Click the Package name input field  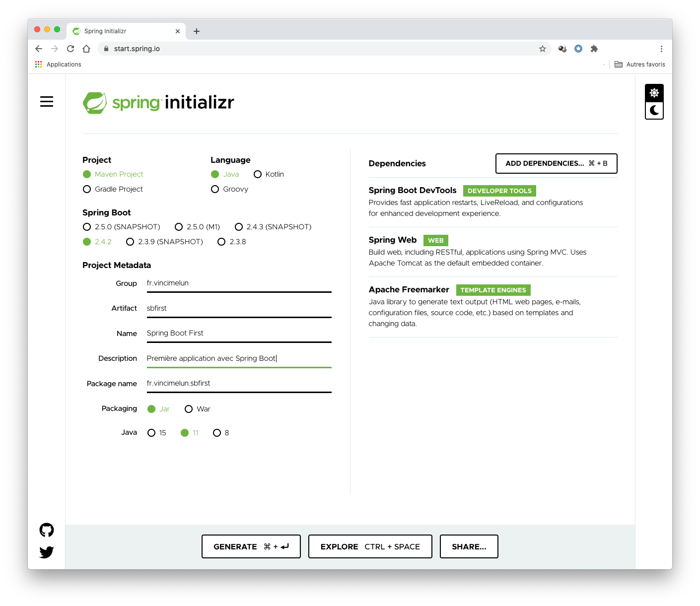pos(239,383)
